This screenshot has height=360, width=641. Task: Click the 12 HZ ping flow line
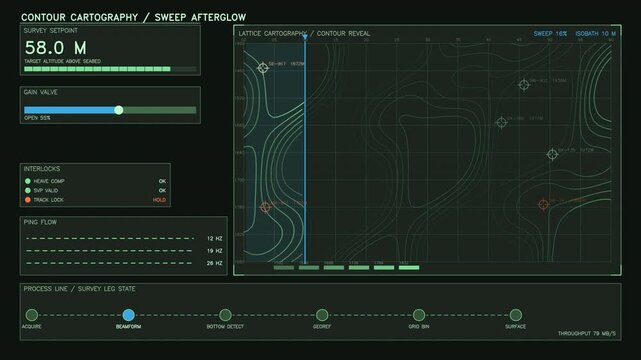[x=110, y=238]
